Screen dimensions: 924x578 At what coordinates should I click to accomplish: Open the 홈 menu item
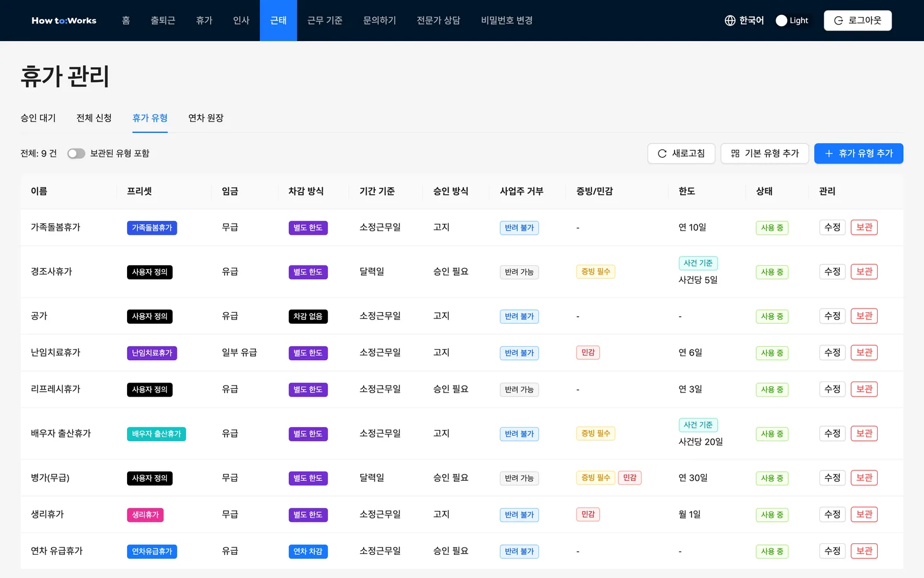(x=126, y=20)
